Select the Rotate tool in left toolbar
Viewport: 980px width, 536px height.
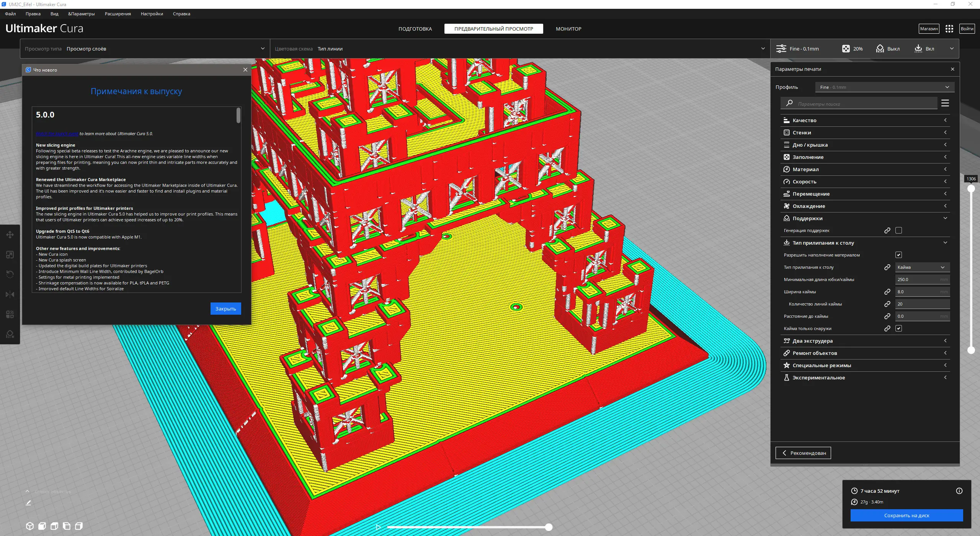10,275
